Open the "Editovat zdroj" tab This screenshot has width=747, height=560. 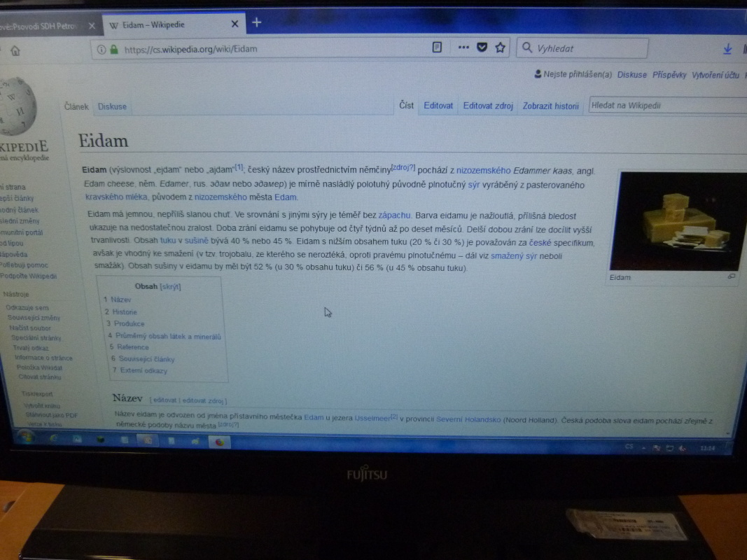[488, 106]
